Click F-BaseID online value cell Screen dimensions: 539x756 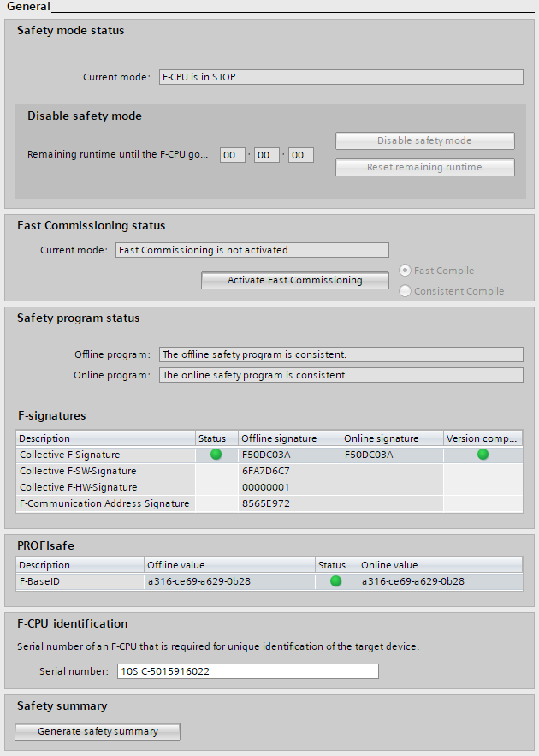[441, 581]
